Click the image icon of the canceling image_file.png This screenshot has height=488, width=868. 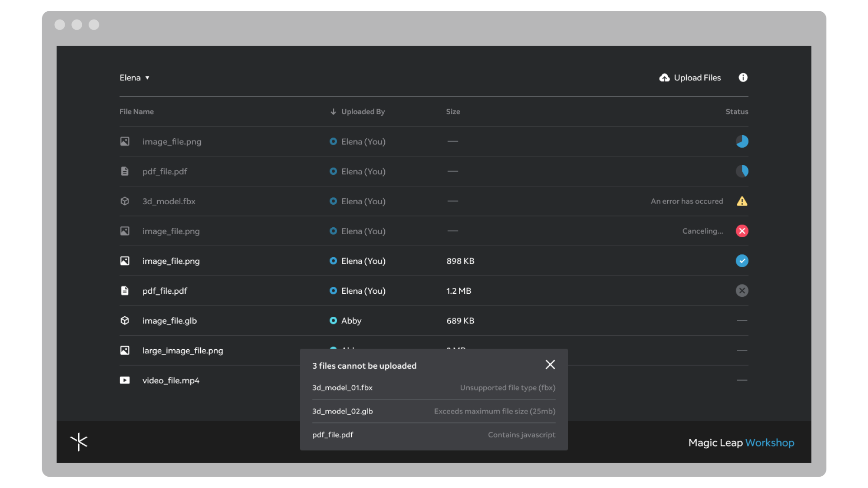point(125,231)
